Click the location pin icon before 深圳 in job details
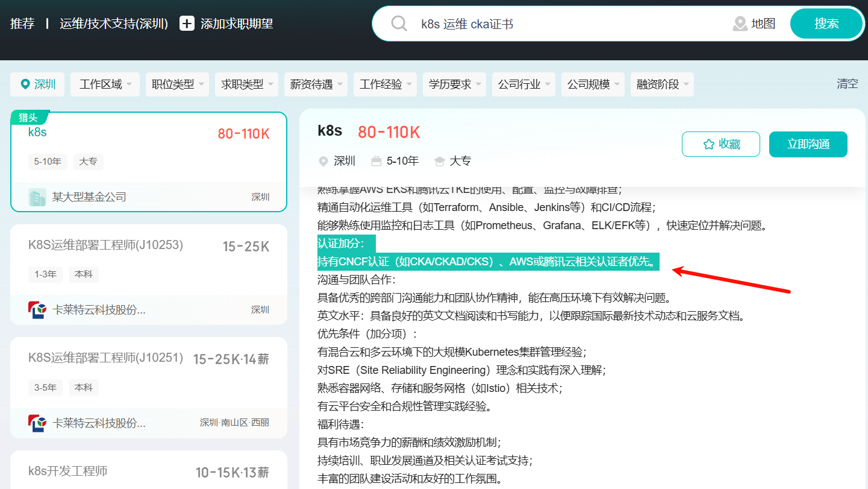Viewport: 868px width, 489px height. coord(324,161)
